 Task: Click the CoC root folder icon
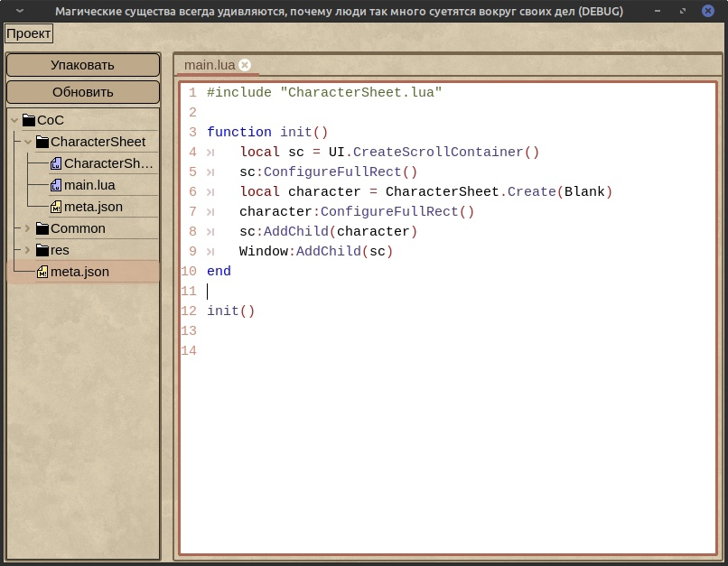(x=29, y=120)
